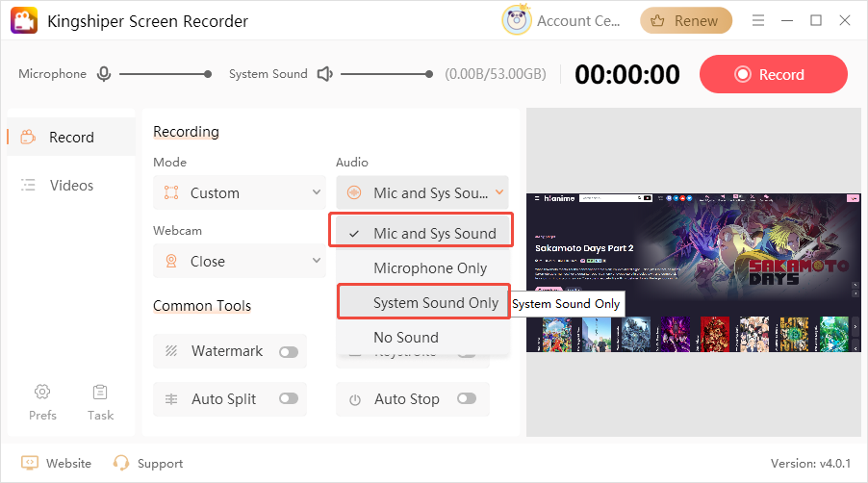Maximize the Kingshiper window
Viewport: 868px width, 483px height.
click(x=815, y=20)
